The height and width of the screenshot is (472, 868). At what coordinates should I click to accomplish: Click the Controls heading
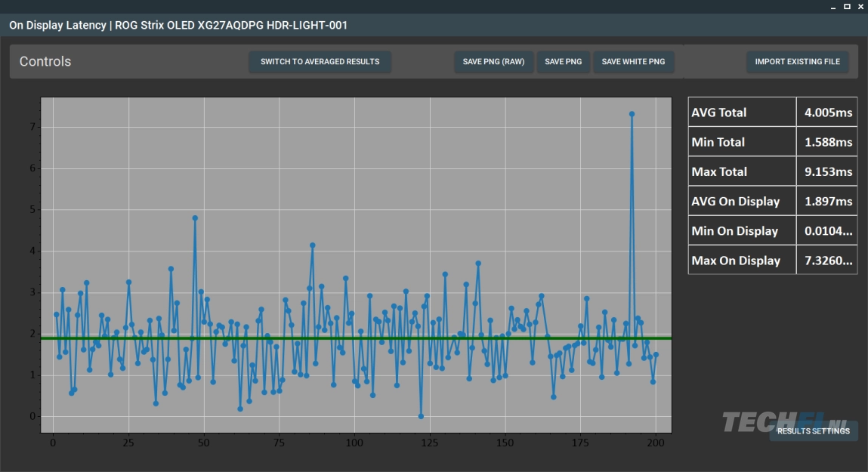45,61
